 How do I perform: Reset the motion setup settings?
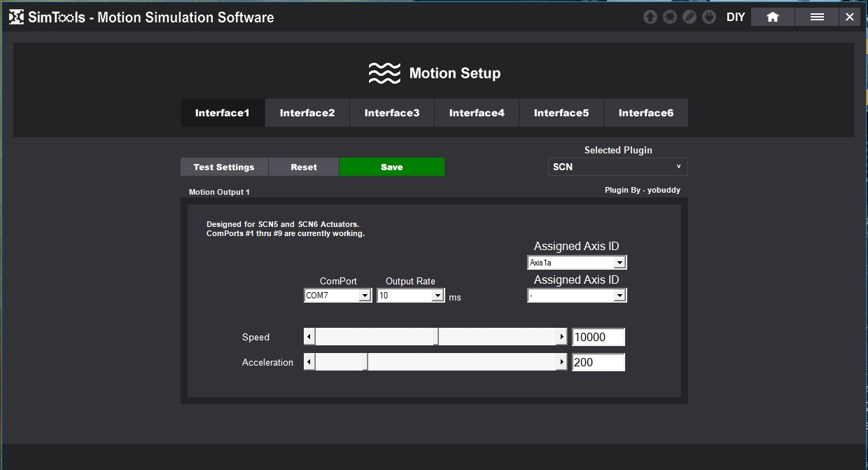tap(304, 167)
